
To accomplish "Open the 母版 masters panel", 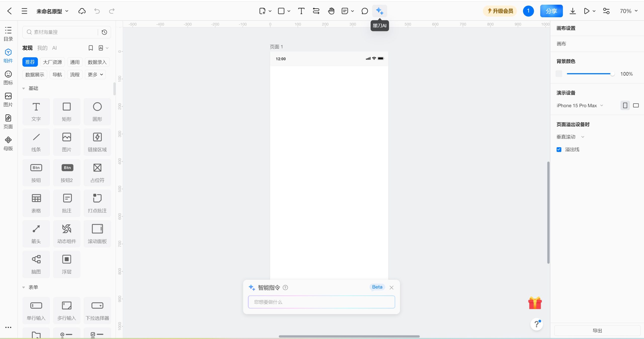I will pyautogui.click(x=8, y=143).
